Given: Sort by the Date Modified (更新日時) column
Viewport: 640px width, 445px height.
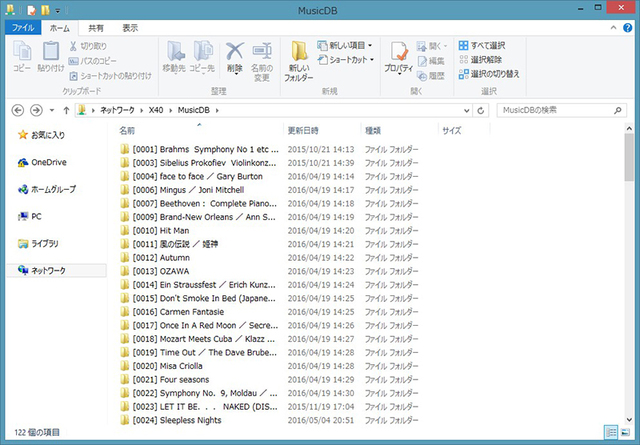Looking at the screenshot, I should [303, 130].
